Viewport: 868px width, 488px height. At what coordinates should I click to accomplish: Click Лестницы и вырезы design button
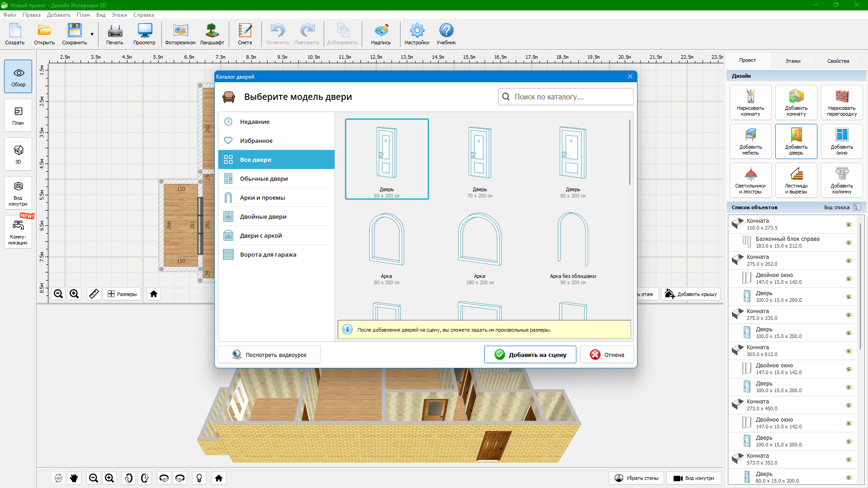coord(796,180)
